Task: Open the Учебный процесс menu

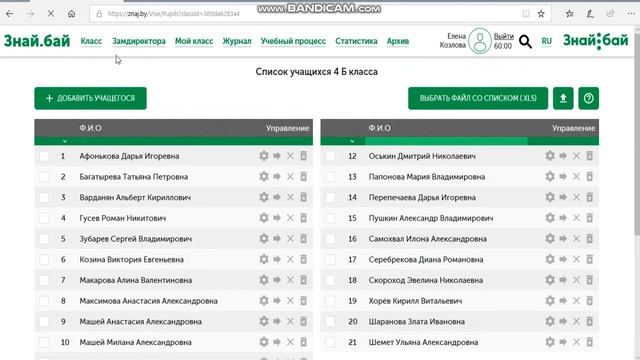Action: [293, 41]
